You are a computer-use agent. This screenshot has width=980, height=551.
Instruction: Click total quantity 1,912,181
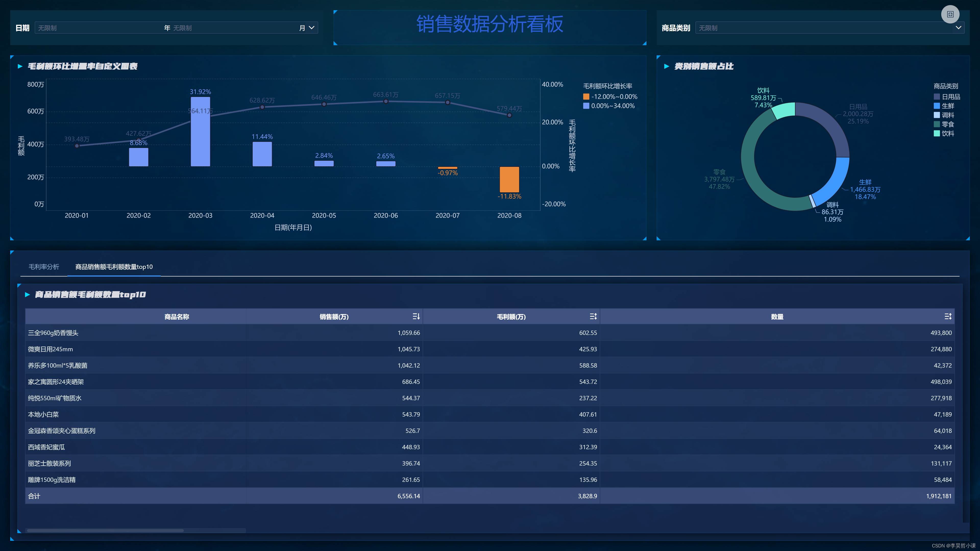939,496
